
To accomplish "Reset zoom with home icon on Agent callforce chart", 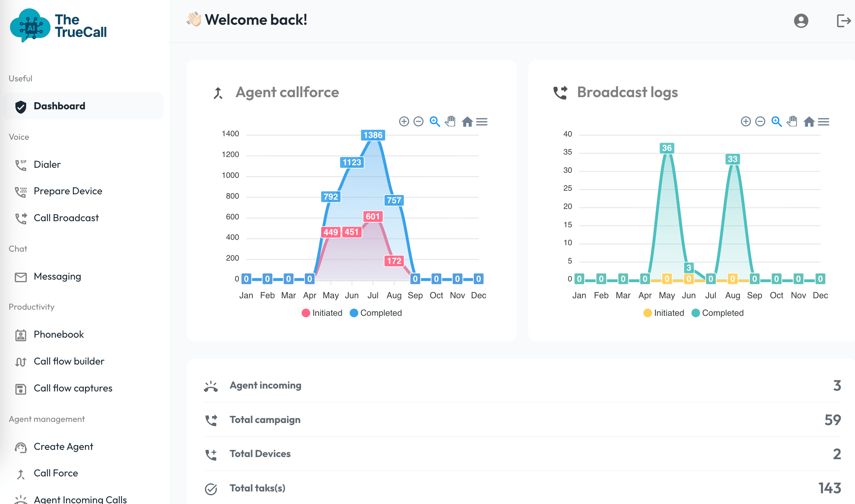I will tap(467, 122).
